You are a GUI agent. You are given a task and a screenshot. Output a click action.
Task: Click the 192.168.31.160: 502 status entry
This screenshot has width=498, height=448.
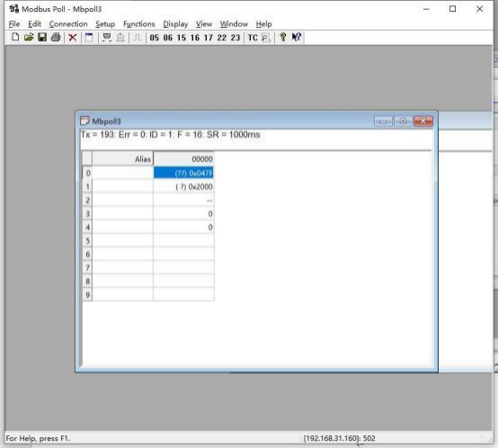(339, 438)
